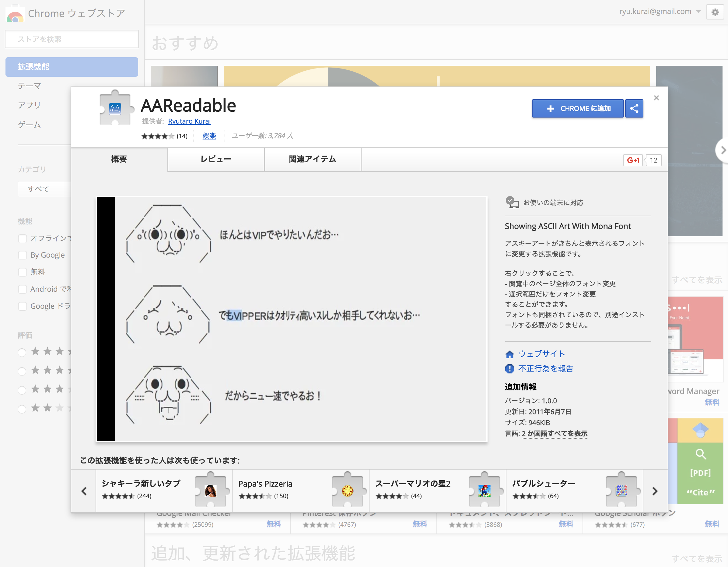Click the AAReadable star rating (14)
The width and height of the screenshot is (728, 567).
tap(164, 136)
